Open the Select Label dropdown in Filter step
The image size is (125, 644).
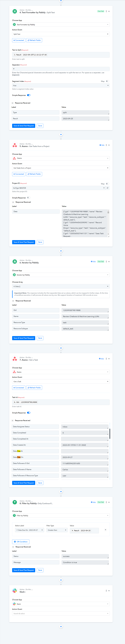[29, 530]
